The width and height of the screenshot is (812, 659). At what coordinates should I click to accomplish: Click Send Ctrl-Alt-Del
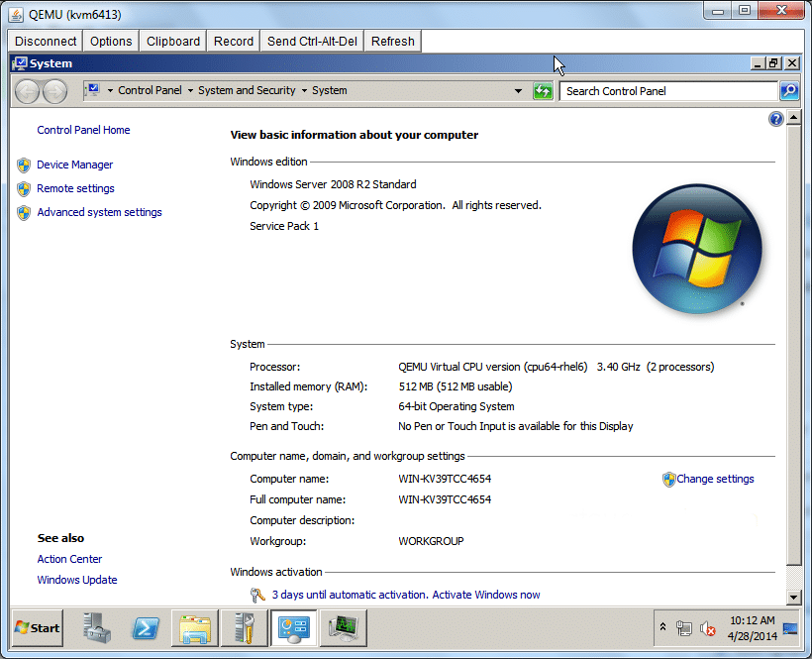click(x=312, y=41)
